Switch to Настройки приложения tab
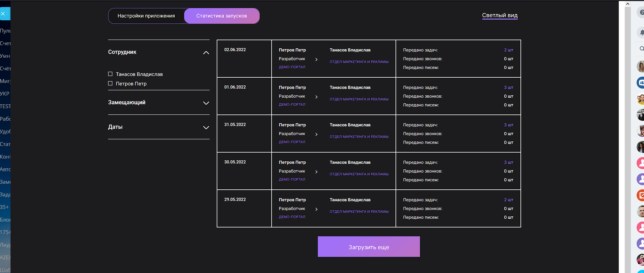644x273 pixels. 146,16
